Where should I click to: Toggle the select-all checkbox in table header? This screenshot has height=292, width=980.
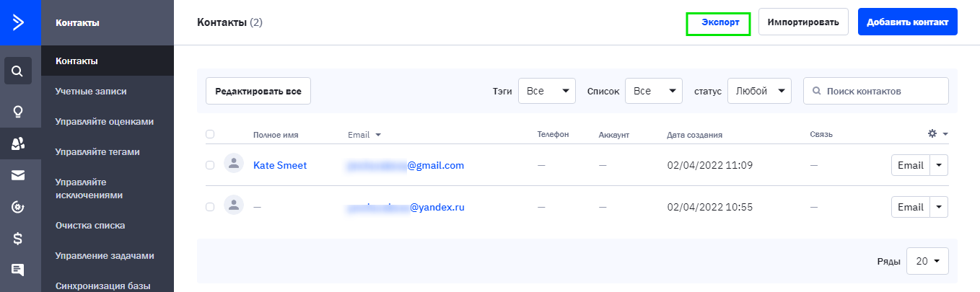(x=210, y=134)
